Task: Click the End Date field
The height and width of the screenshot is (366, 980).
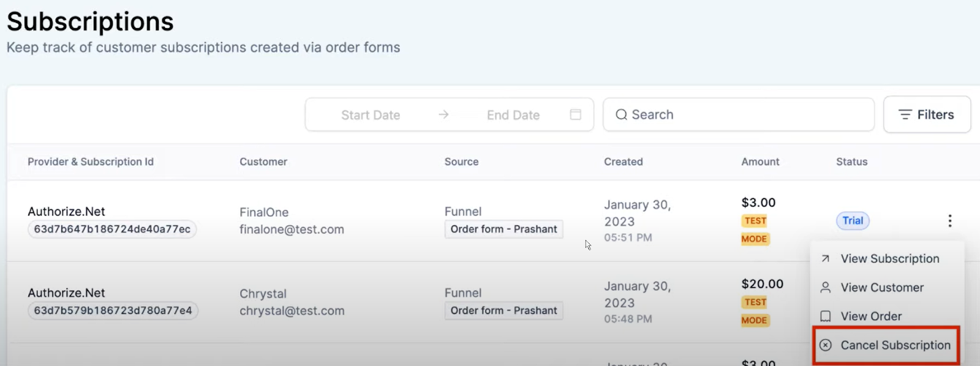Action: pos(513,115)
